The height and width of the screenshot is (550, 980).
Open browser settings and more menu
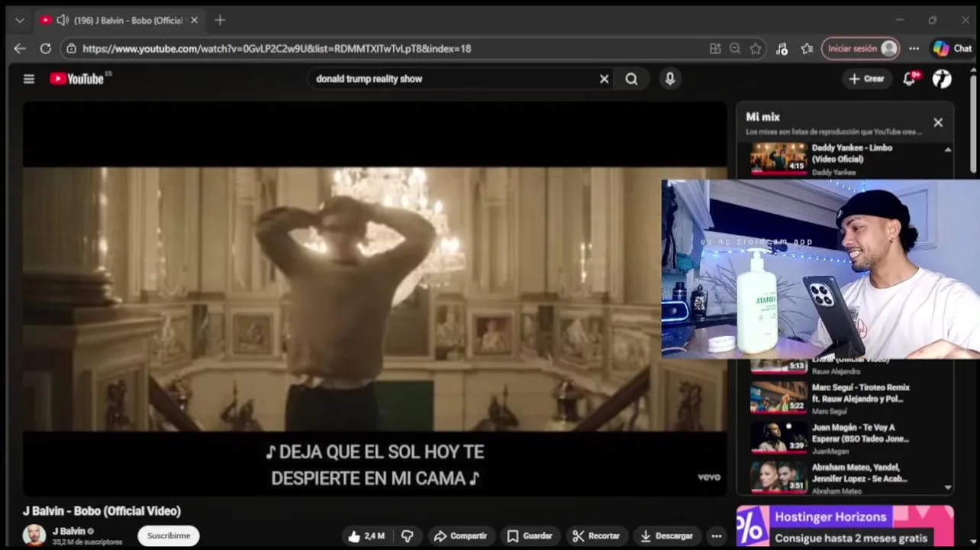[x=914, y=48]
